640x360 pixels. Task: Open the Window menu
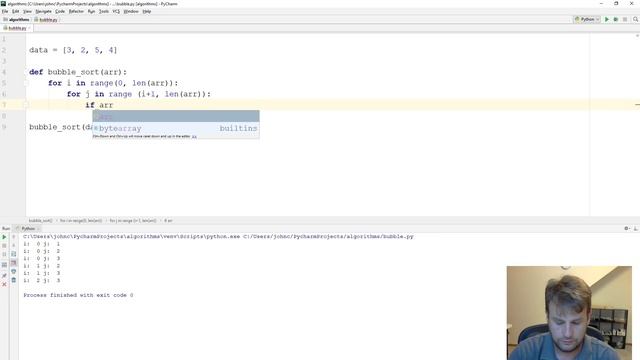click(131, 11)
